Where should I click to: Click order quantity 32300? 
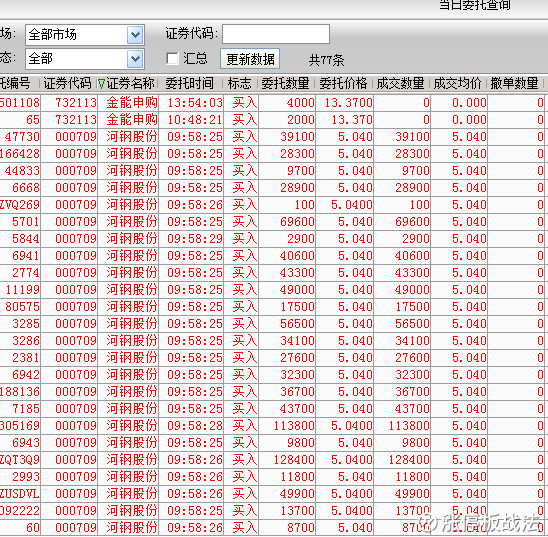click(297, 375)
